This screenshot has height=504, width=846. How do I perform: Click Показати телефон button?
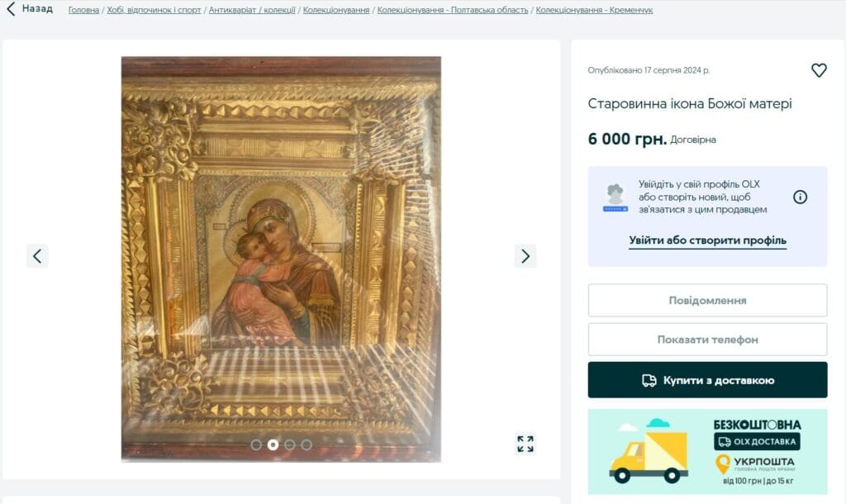(x=707, y=340)
